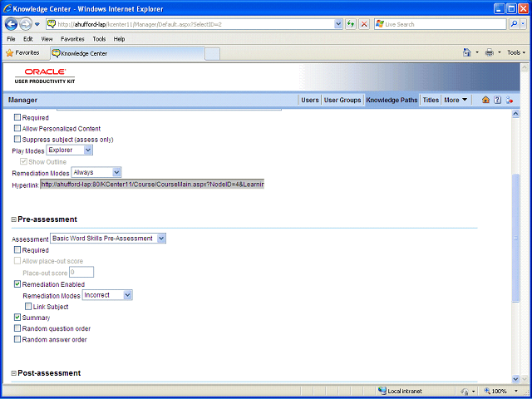
Task: Click the status bar security shield icon
Action: pyautogui.click(x=465, y=391)
